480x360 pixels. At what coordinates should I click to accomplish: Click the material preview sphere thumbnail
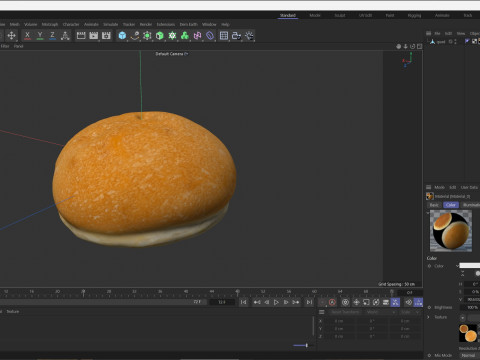451,231
